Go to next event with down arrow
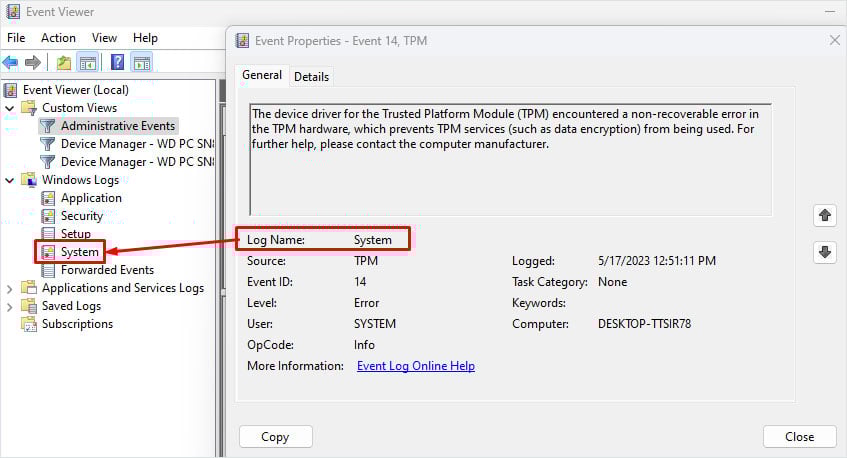 tap(825, 252)
